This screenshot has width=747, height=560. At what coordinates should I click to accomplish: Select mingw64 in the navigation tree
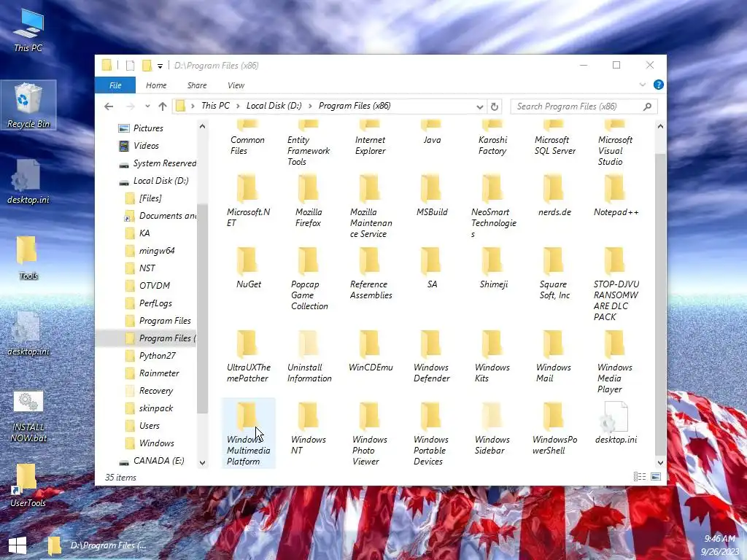click(157, 251)
